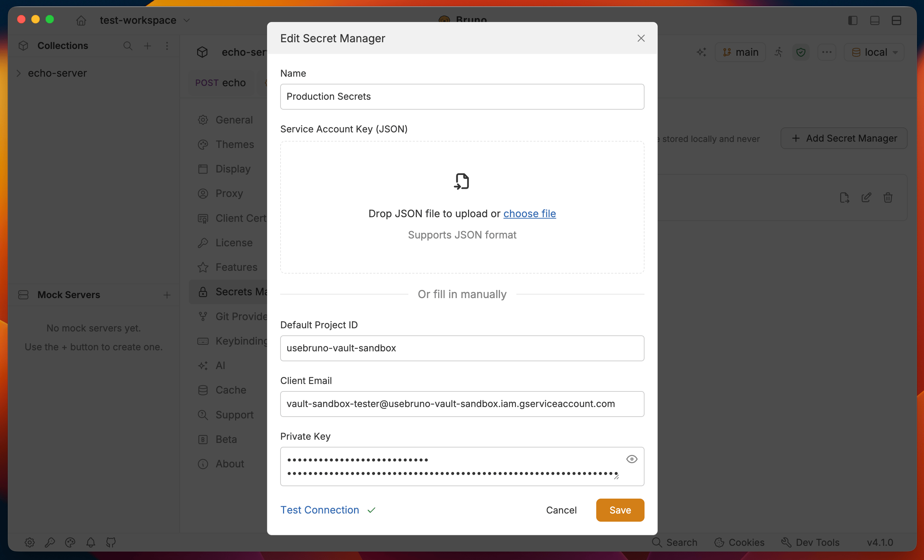Open Dev Tools in status bar

(810, 542)
